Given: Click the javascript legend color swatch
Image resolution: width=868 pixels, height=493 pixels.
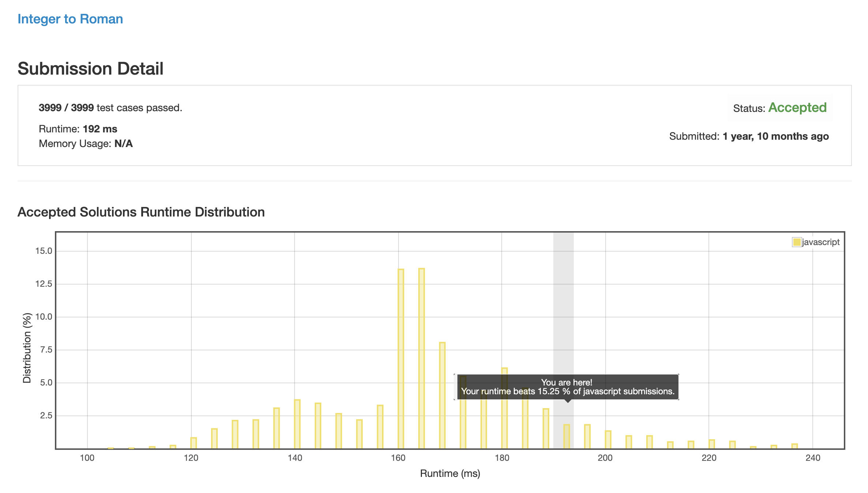Looking at the screenshot, I should coord(797,242).
